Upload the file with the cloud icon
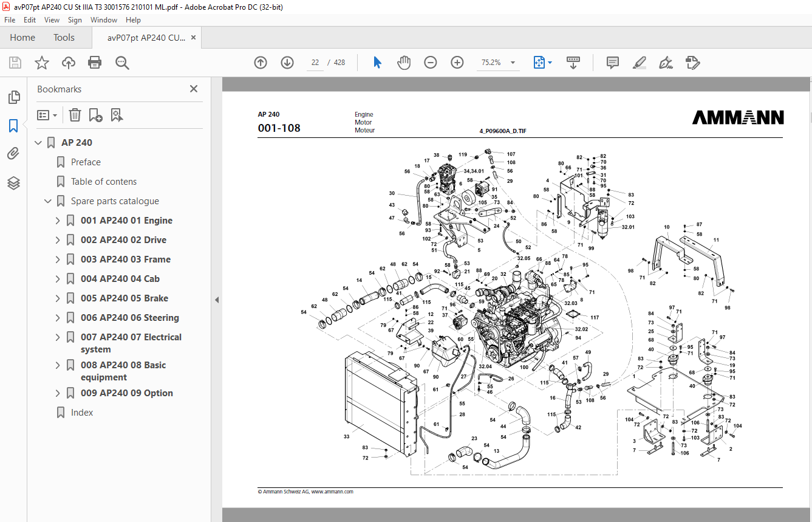Viewport: 812px width, 522px height. 69,63
